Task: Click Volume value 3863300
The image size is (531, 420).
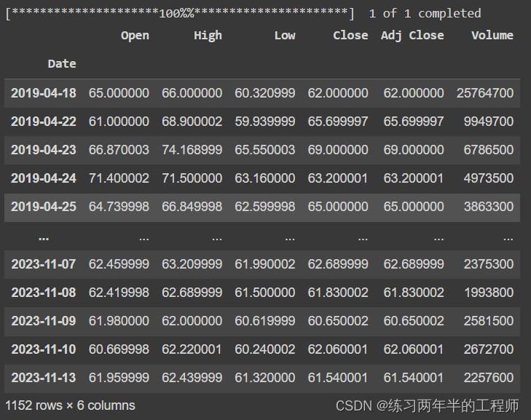Action: (x=489, y=207)
